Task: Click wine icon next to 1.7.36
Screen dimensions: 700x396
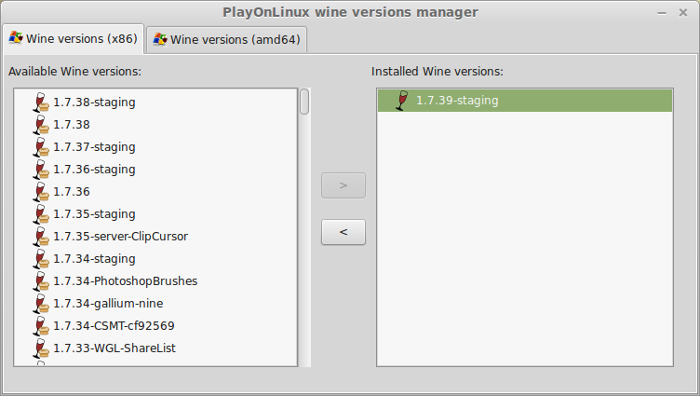Action: (41, 192)
